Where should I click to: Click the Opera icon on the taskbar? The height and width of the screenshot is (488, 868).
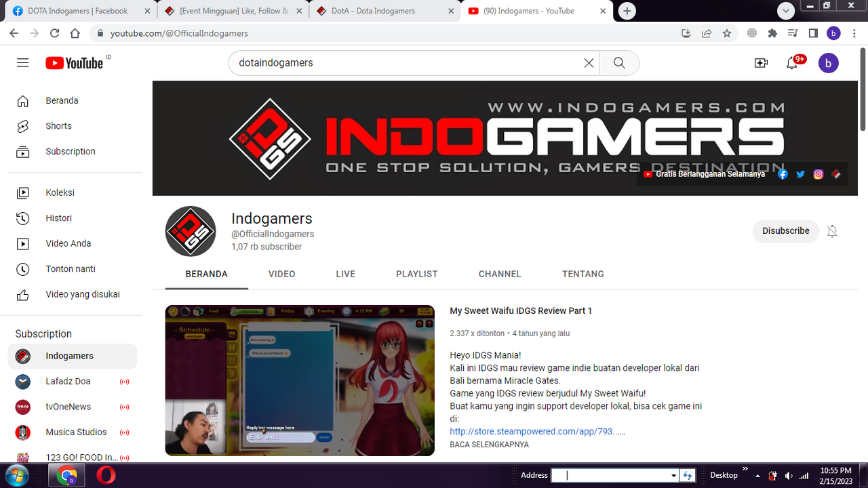[105, 475]
